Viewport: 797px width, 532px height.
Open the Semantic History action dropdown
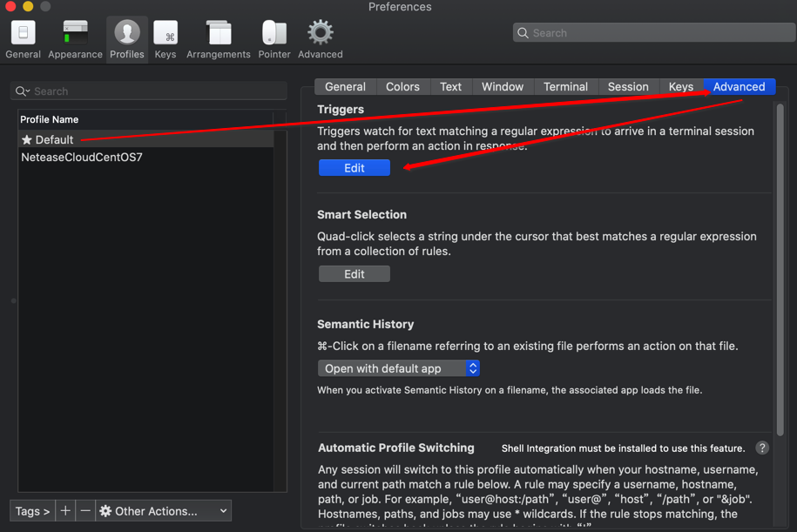399,368
